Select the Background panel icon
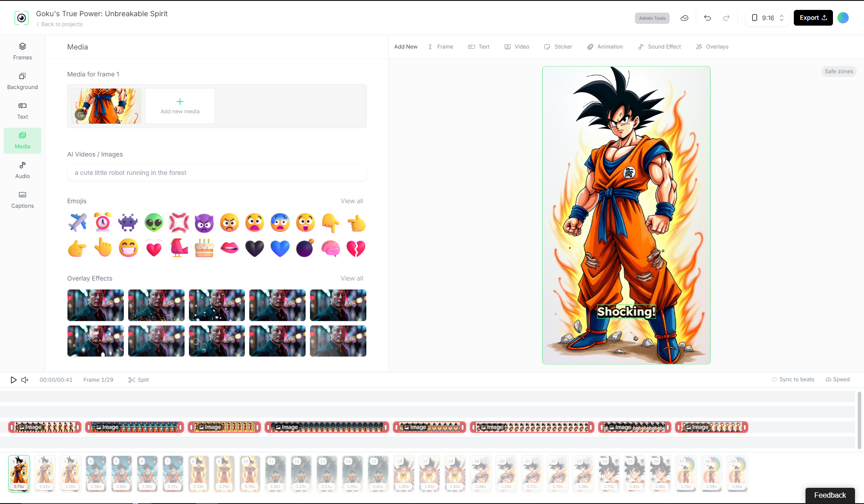This screenshot has width=864, height=504. [x=22, y=81]
